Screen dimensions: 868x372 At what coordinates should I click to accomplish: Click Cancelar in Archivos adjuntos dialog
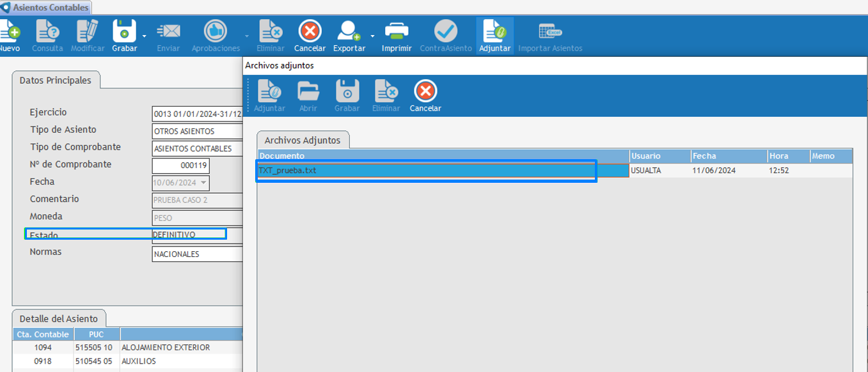point(425,92)
